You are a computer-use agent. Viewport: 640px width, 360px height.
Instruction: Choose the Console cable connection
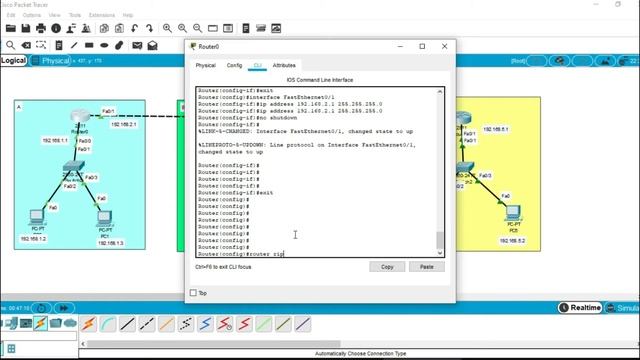108,324
